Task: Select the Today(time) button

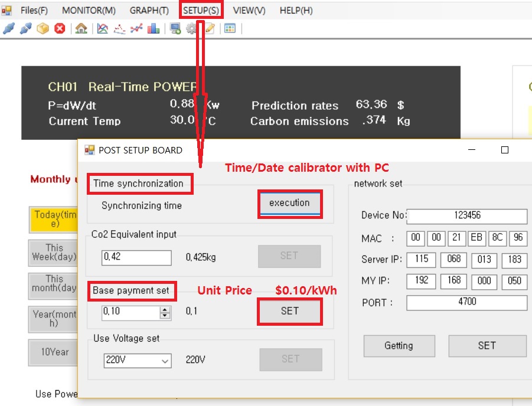Action: point(54,220)
